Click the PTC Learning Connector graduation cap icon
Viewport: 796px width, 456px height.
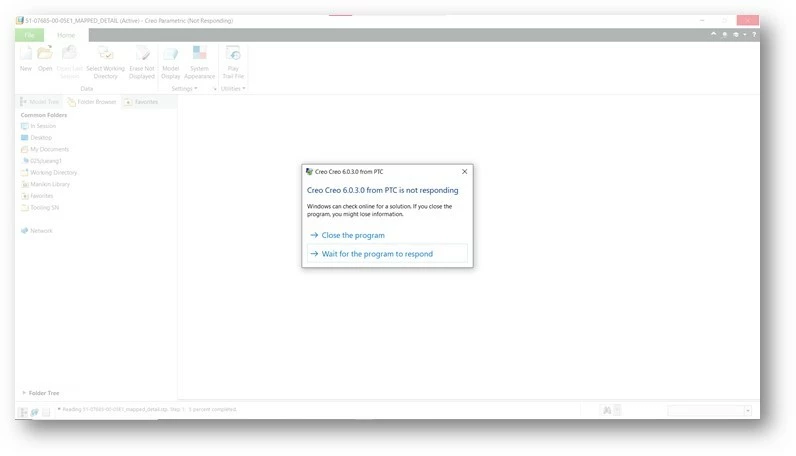(736, 35)
